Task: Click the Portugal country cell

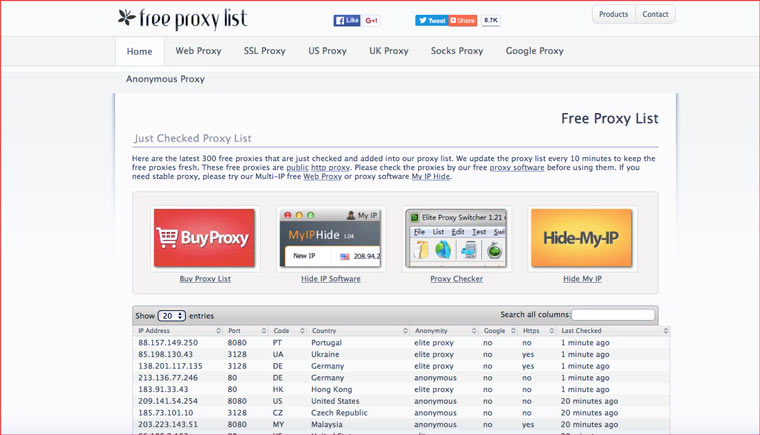Action: [326, 343]
